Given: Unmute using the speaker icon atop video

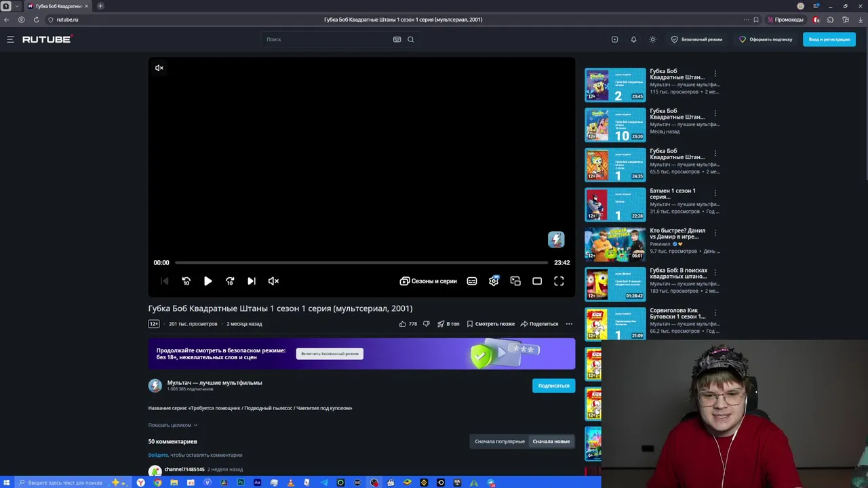Looking at the screenshot, I should pyautogui.click(x=159, y=68).
